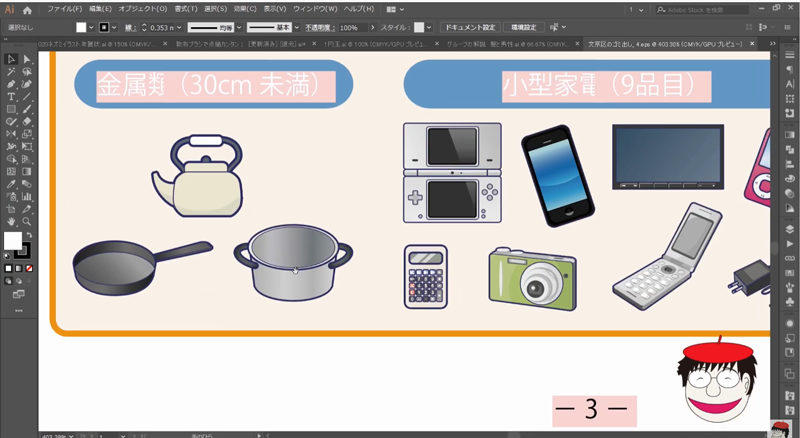
Task: Click the ドキュメント設定 button
Action: click(x=470, y=28)
